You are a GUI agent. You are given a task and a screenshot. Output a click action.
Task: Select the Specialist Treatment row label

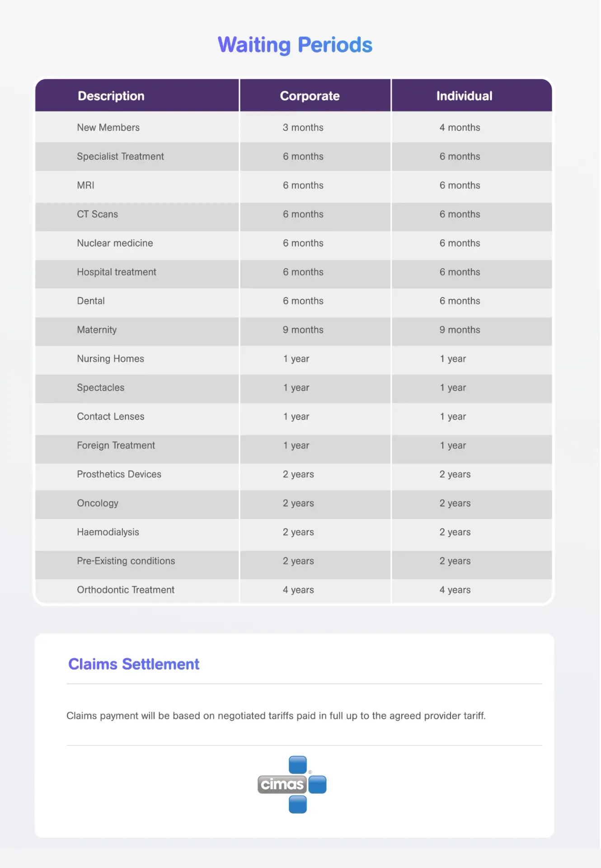(120, 156)
